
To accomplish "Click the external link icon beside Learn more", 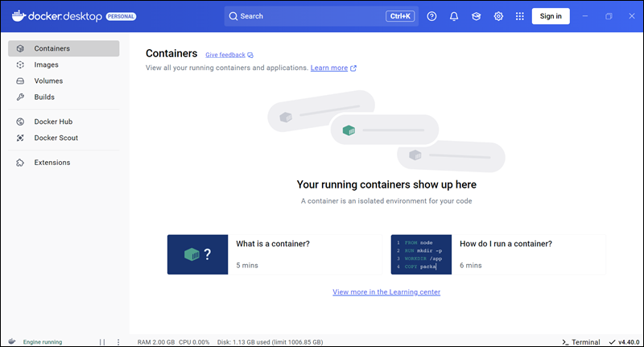I will (x=353, y=68).
